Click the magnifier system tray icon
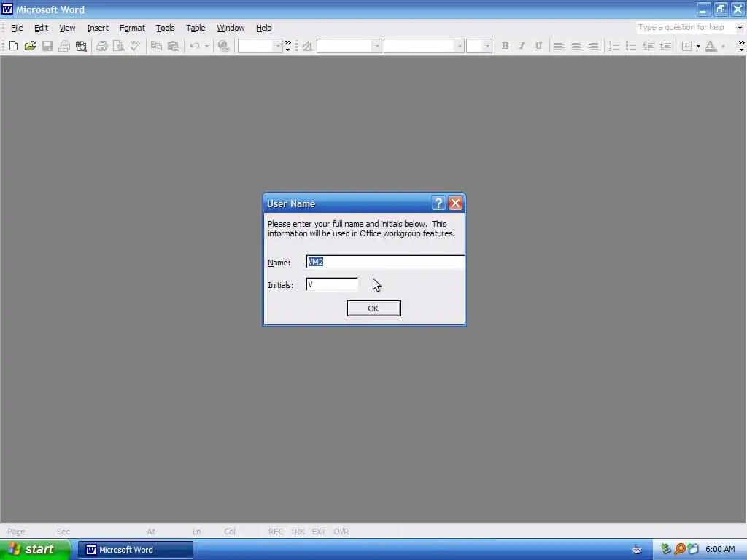Viewport: 747px width, 560px height. (679, 550)
